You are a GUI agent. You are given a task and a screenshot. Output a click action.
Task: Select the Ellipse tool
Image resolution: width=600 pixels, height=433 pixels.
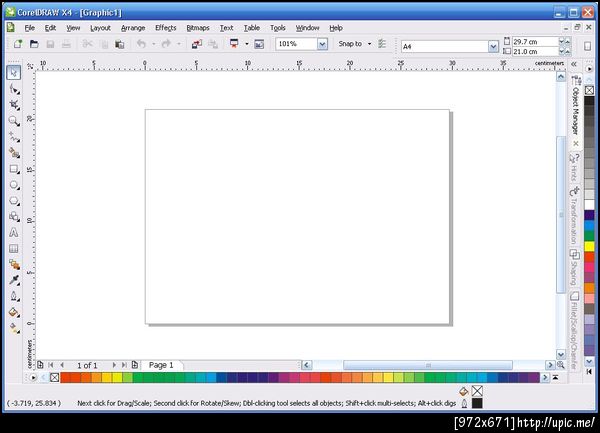(x=14, y=185)
